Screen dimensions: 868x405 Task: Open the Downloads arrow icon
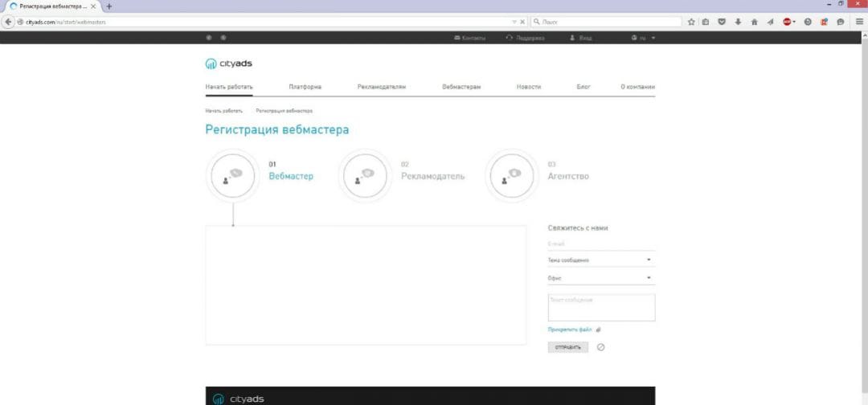[x=738, y=22]
